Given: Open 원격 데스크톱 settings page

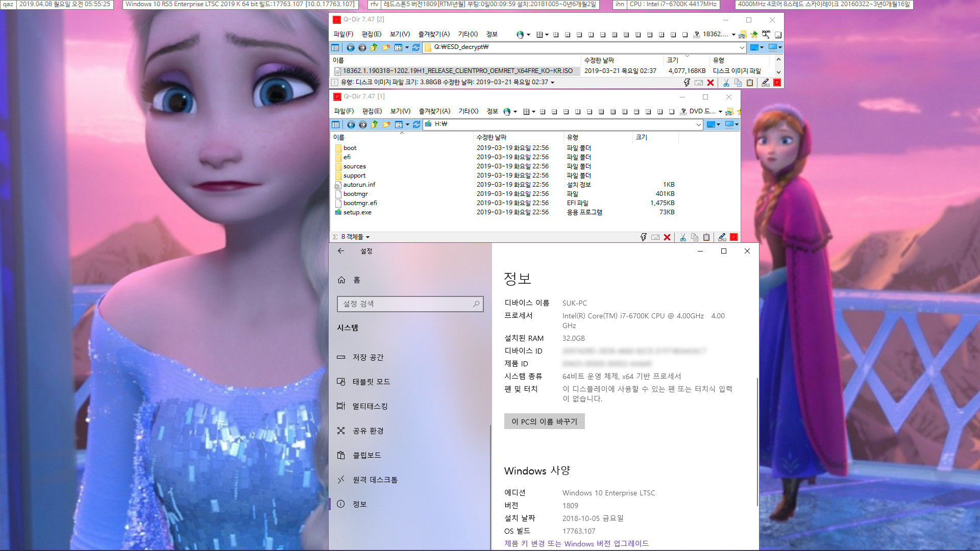Looking at the screenshot, I should (x=409, y=480).
